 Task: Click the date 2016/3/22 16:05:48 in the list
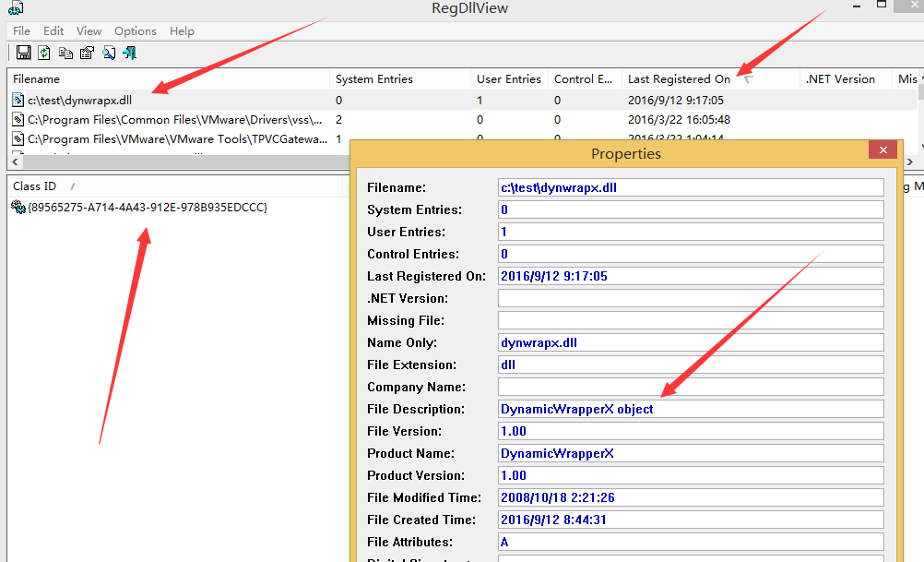679,120
